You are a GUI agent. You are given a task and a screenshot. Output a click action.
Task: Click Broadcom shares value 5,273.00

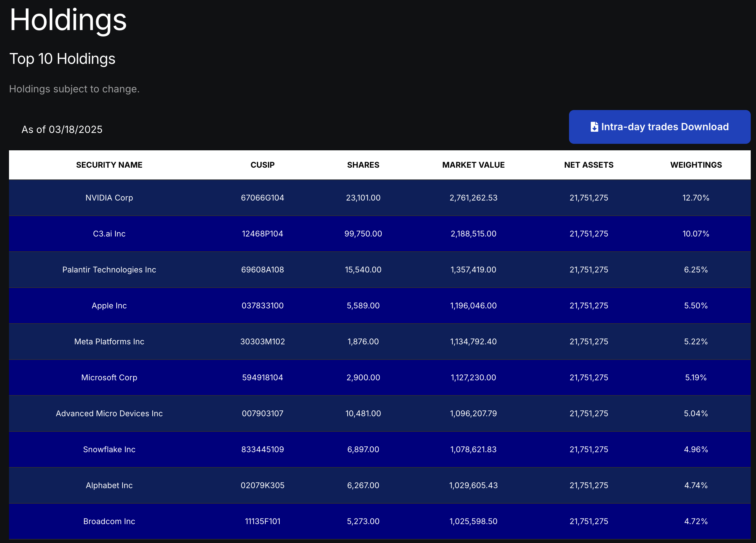(x=363, y=522)
